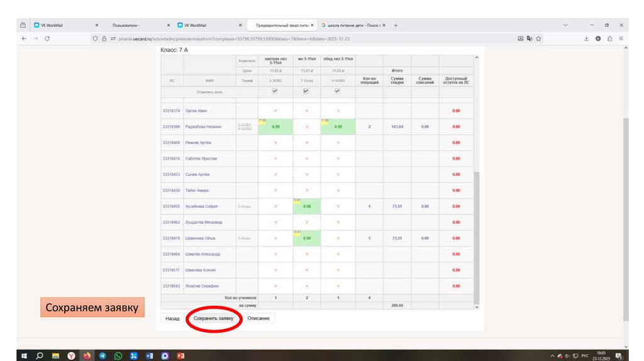Image resolution: width=644 pixels, height=361 pixels.
Task: Reload the current page
Action: (x=47, y=38)
